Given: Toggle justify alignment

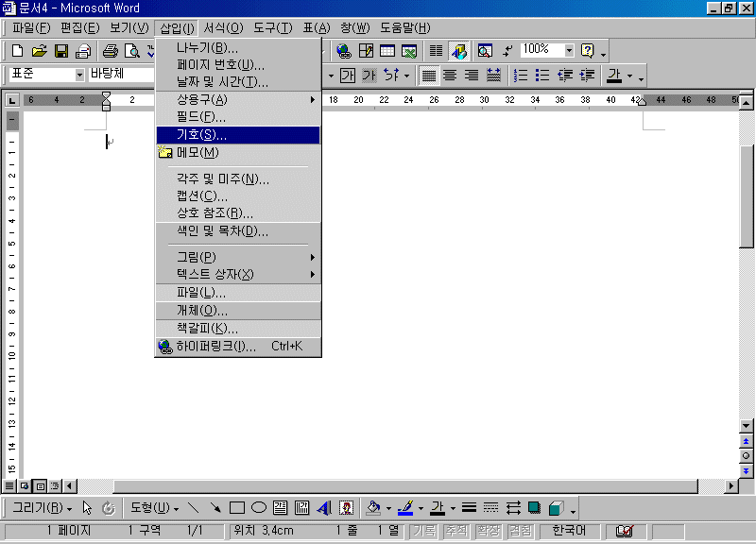Looking at the screenshot, I should pos(429,76).
